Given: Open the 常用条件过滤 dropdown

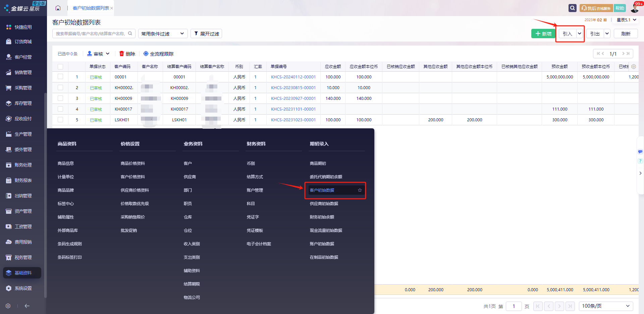Looking at the screenshot, I should click(x=163, y=34).
